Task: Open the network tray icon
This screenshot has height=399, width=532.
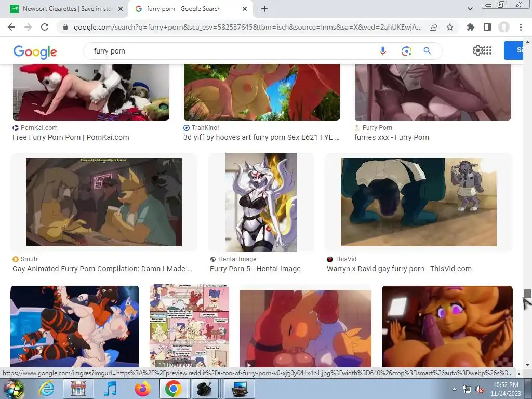Action: tap(467, 390)
